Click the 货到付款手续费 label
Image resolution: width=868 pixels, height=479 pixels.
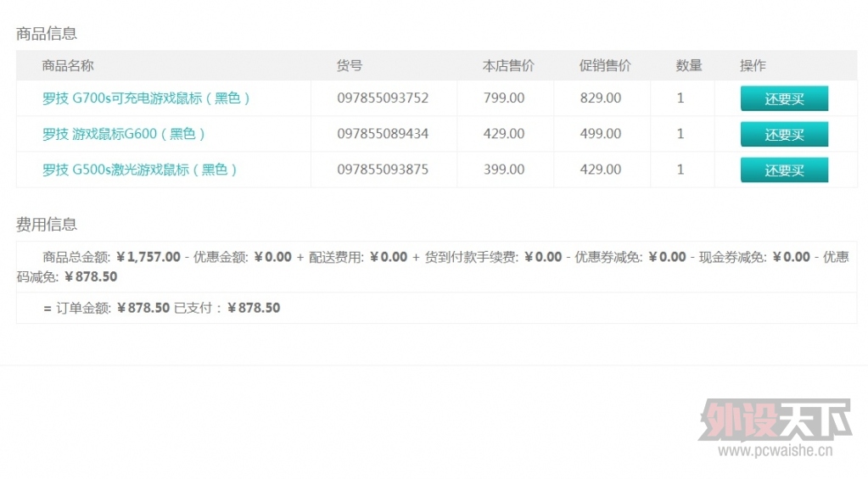472,257
